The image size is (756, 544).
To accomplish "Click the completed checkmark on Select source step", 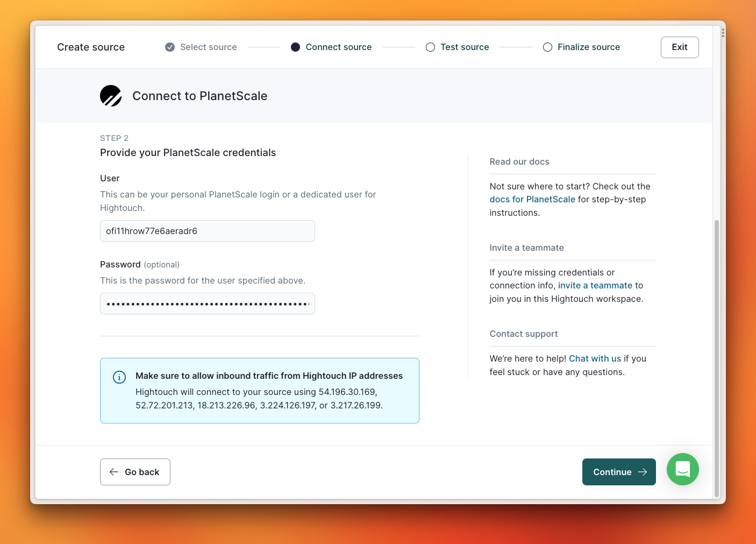I will pos(169,47).
